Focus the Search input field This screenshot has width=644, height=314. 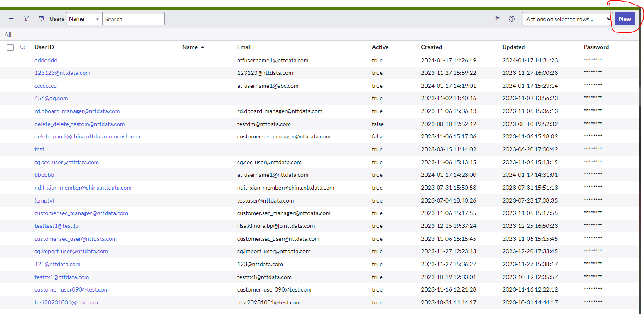tap(133, 19)
